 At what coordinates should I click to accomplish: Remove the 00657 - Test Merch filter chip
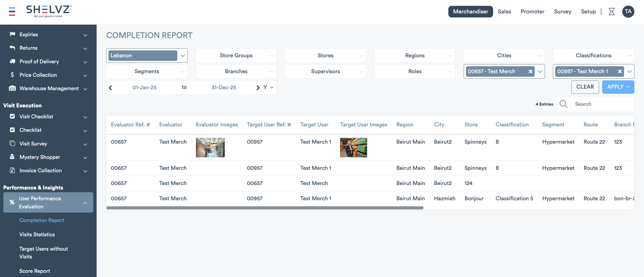[x=530, y=72]
